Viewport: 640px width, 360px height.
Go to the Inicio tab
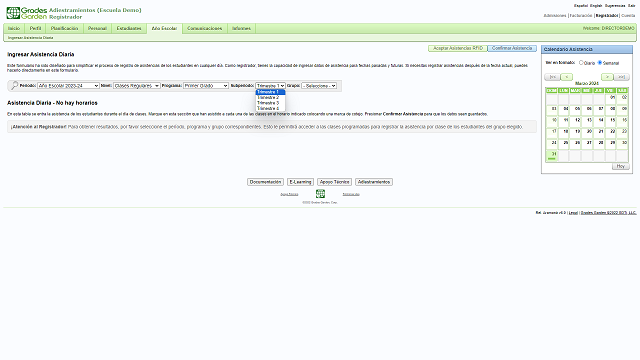[x=14, y=28]
